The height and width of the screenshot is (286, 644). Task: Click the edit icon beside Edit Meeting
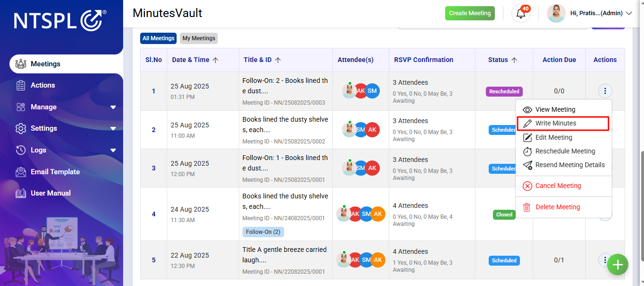click(528, 138)
